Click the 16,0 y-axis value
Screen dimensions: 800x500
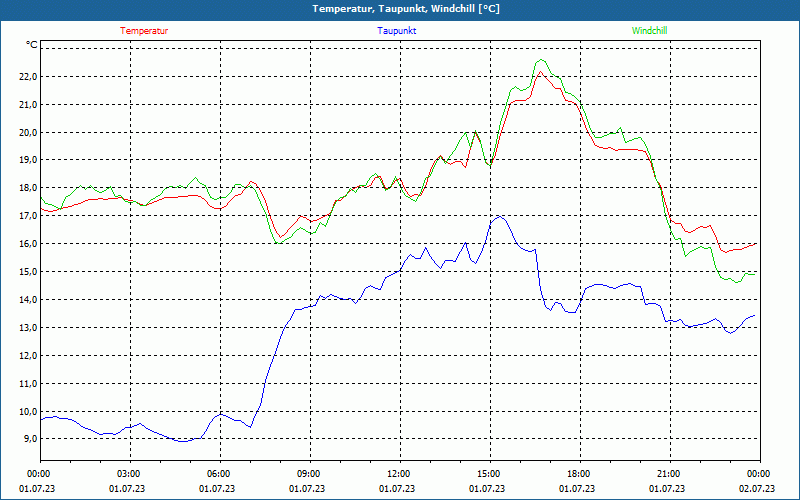(28, 244)
